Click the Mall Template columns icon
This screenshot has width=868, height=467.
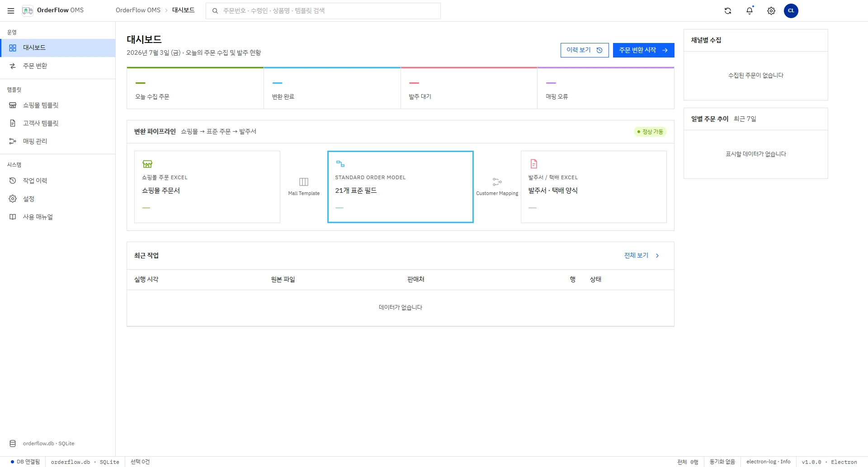point(304,182)
